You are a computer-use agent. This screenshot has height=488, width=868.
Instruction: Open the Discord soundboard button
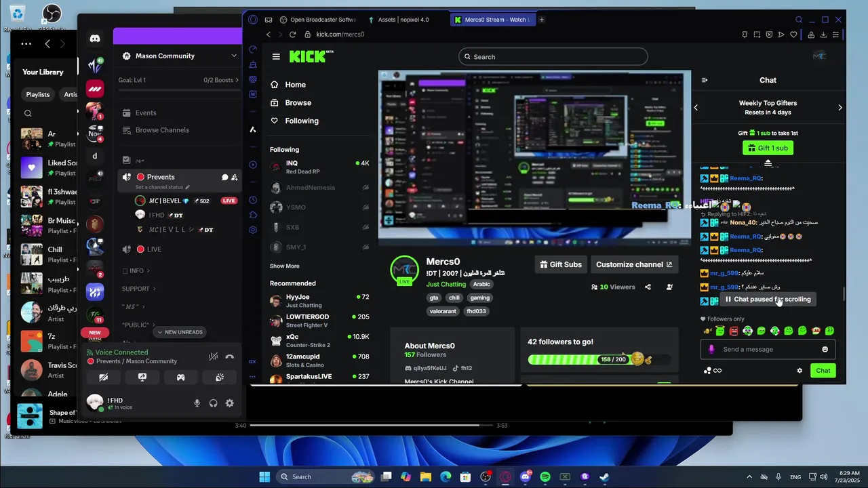point(220,378)
